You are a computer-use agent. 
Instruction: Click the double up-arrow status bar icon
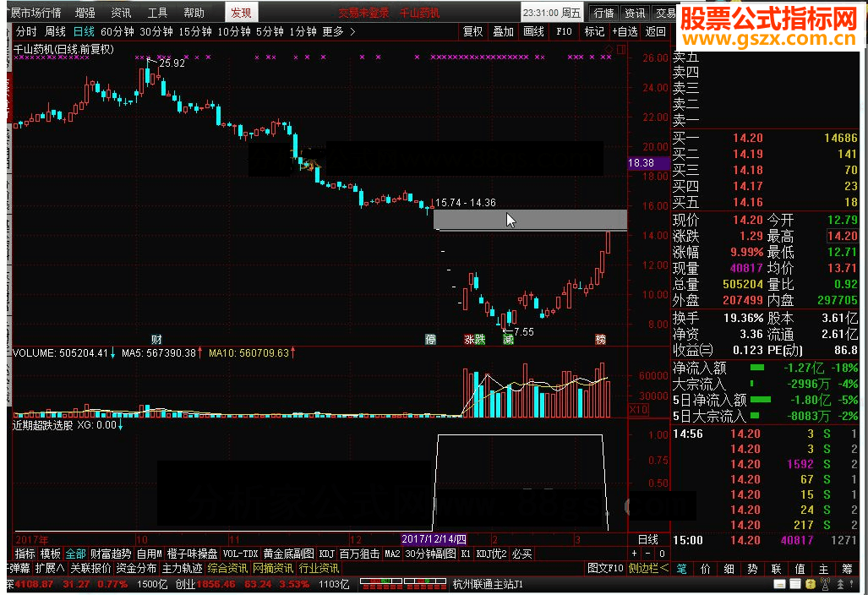[x=840, y=584]
